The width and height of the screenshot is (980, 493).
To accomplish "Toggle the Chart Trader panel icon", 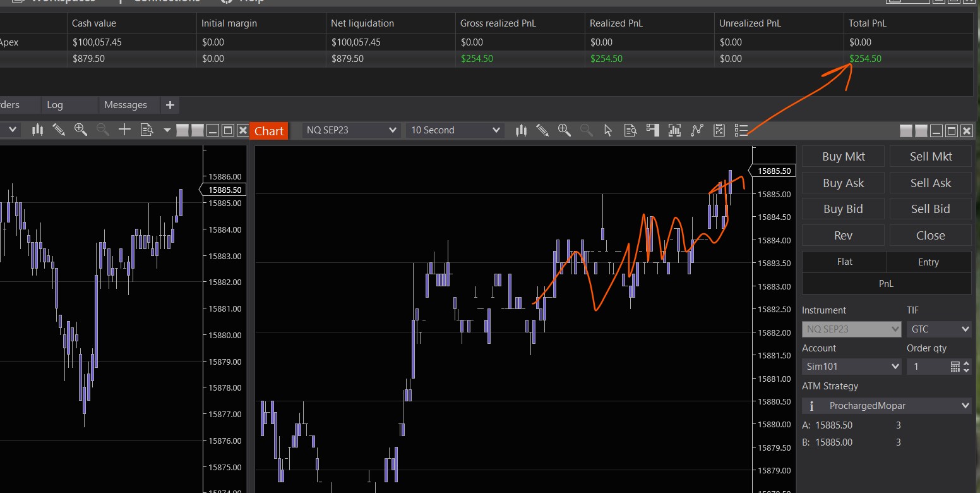I will pos(652,130).
